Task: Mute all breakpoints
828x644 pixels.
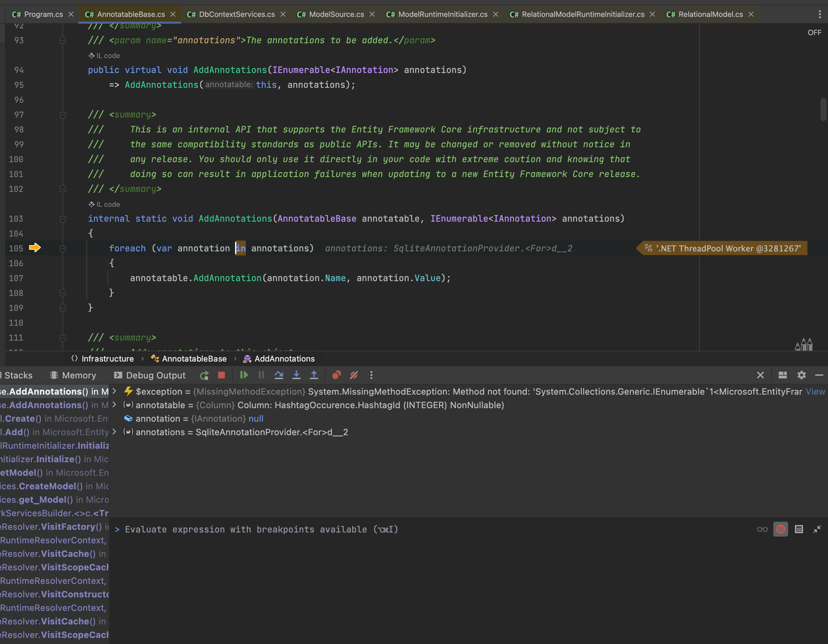Action: (353, 375)
